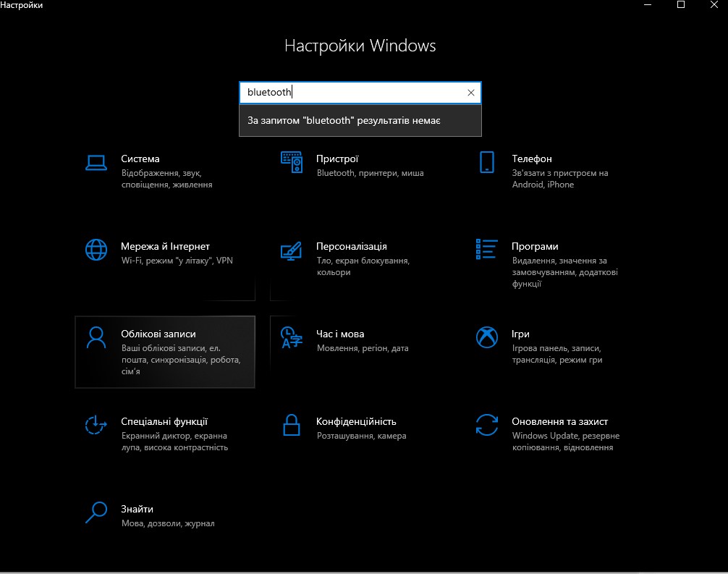728x574 pixels.
Task: Open the Система laptop icon
Action: coord(96,163)
